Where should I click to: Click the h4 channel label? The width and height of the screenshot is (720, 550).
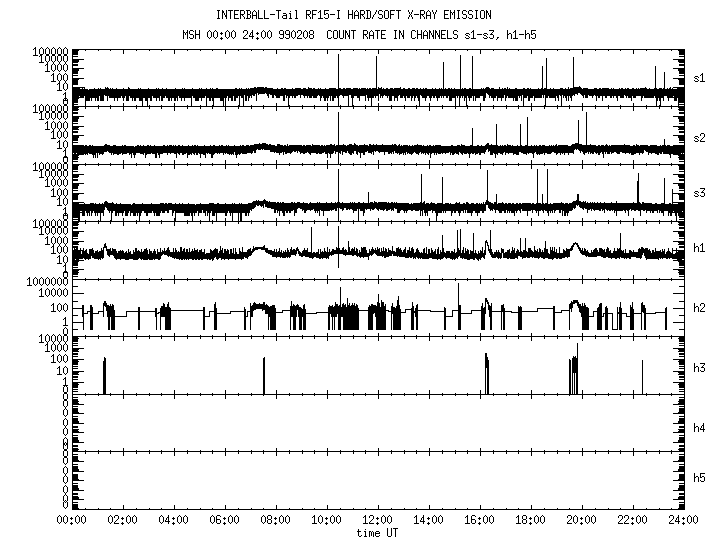click(700, 428)
